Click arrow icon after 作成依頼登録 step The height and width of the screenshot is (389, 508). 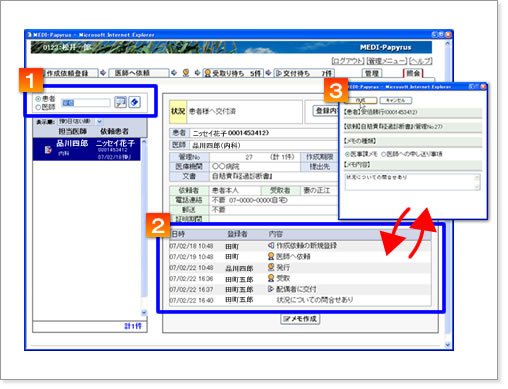103,73
